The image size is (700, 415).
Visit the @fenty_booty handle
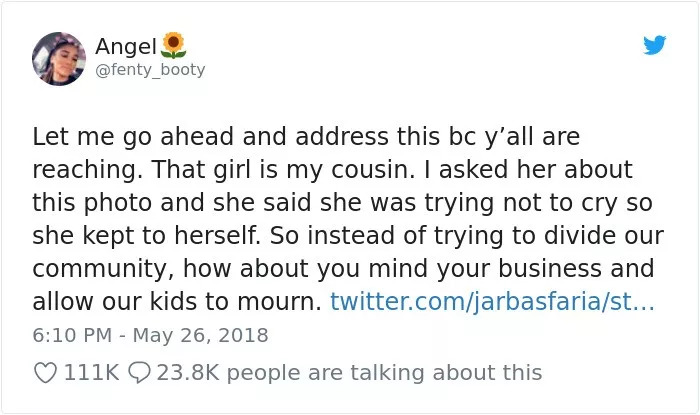150,70
